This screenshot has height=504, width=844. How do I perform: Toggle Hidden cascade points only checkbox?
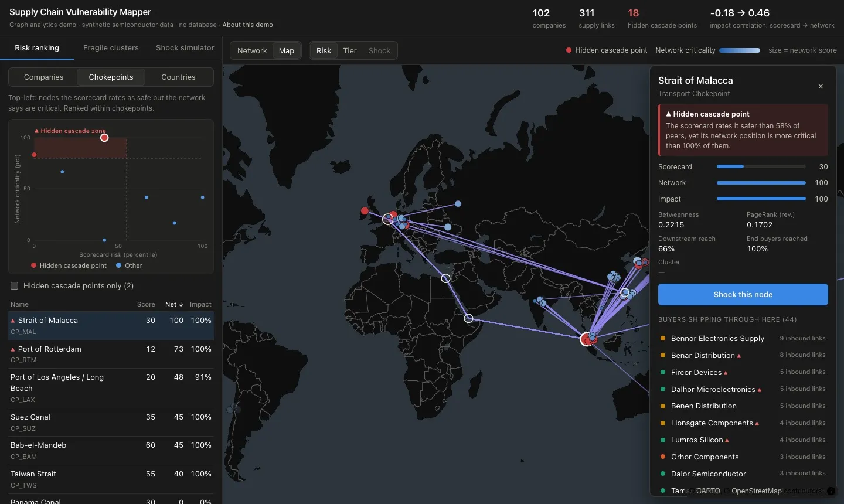click(x=15, y=286)
